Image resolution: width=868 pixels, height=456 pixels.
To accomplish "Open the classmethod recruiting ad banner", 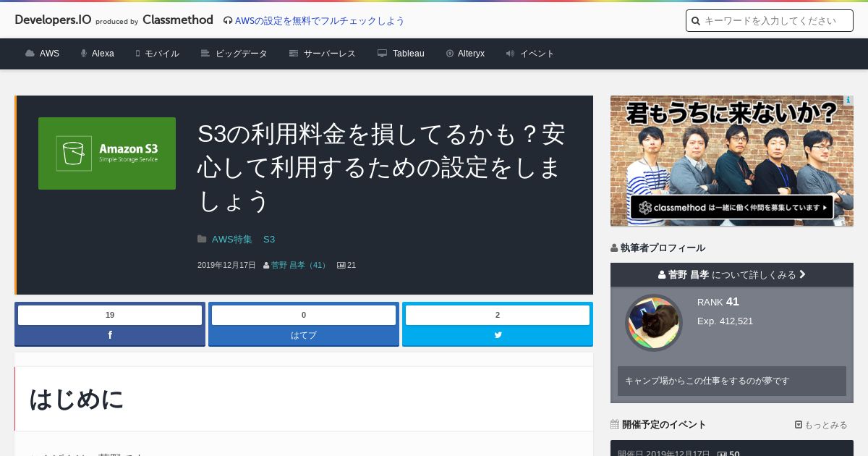I will point(731,161).
